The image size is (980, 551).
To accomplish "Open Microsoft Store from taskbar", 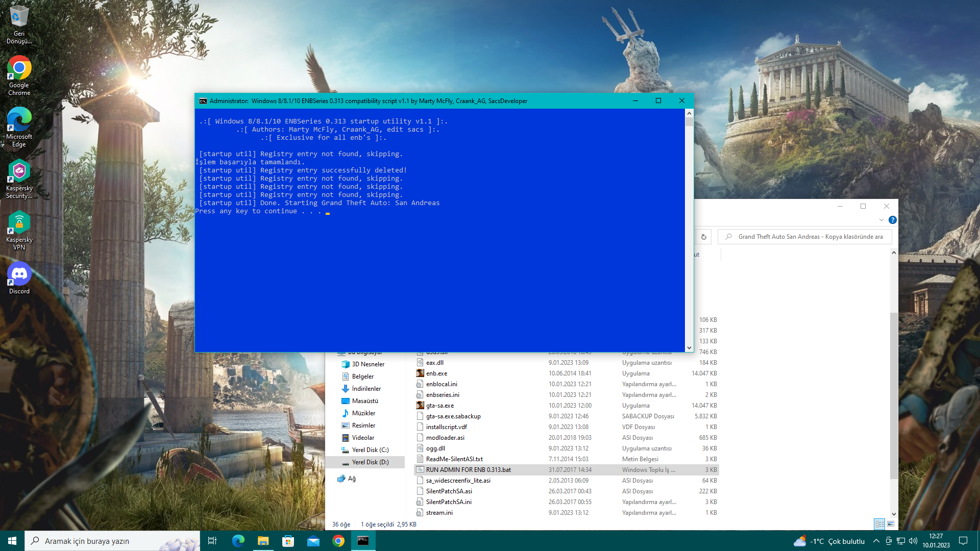I will click(288, 541).
